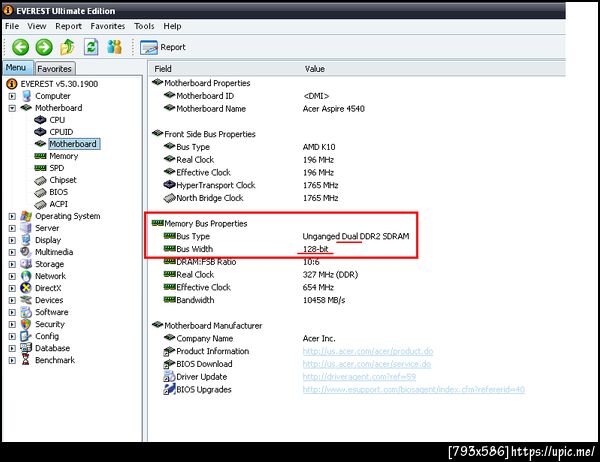This screenshot has width=600, height=462.
Task: Open the users toolbar icon
Action: point(114,47)
